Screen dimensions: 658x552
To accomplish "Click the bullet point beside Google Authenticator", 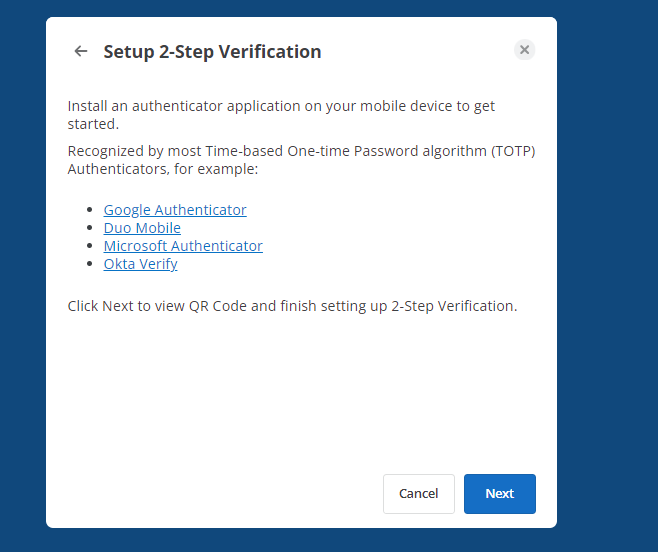I will [x=89, y=209].
